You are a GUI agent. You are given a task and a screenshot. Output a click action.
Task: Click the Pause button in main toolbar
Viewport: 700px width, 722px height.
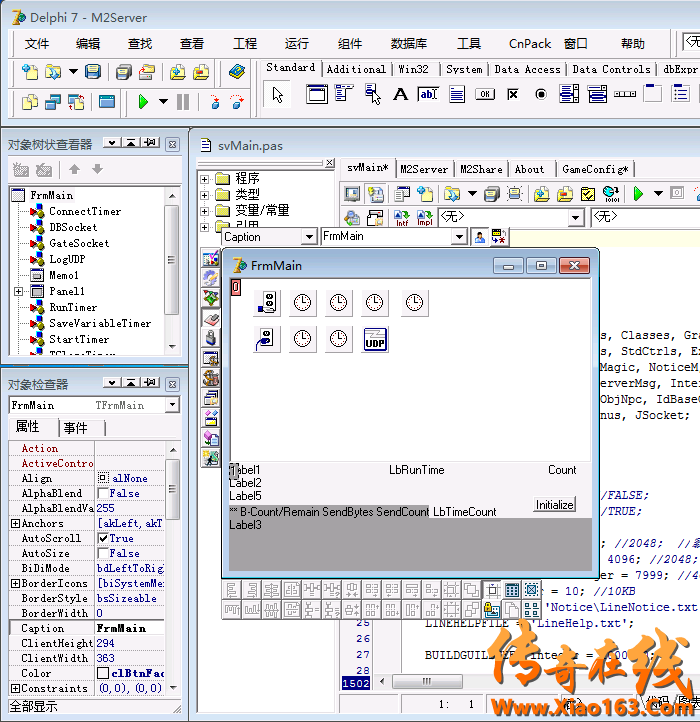(x=183, y=101)
